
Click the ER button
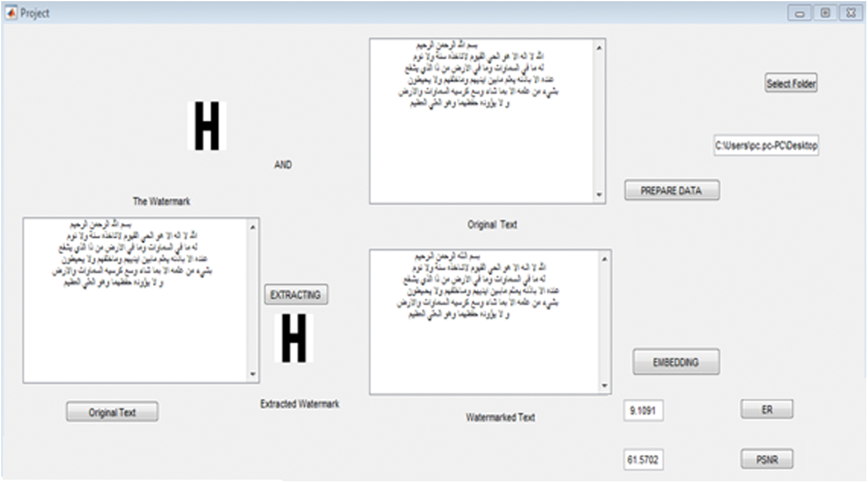click(766, 410)
